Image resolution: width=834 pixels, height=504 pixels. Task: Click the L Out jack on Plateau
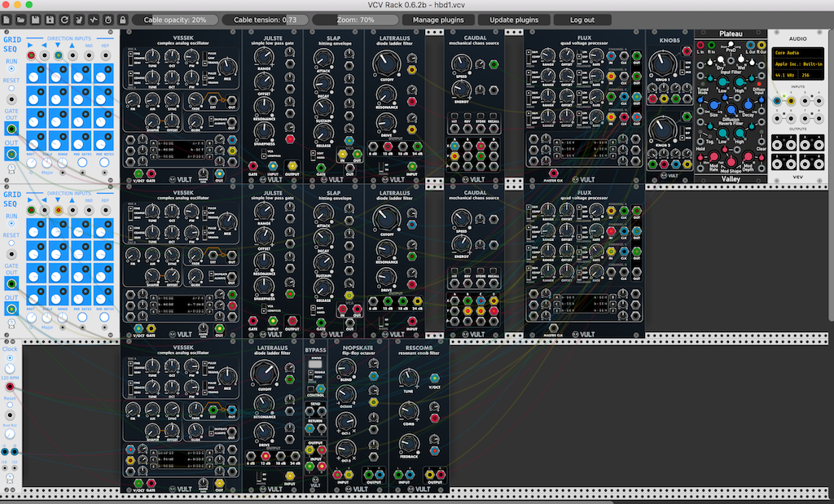click(x=750, y=46)
